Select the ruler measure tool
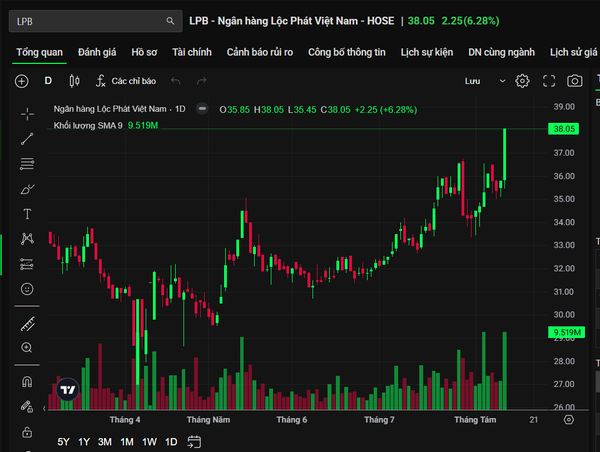 click(28, 324)
